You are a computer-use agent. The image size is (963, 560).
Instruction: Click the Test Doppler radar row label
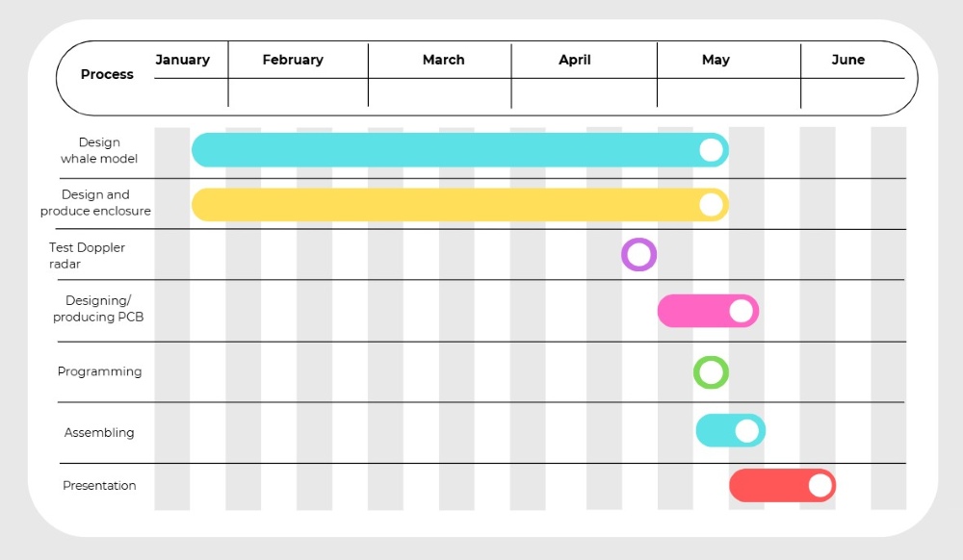[x=87, y=255]
